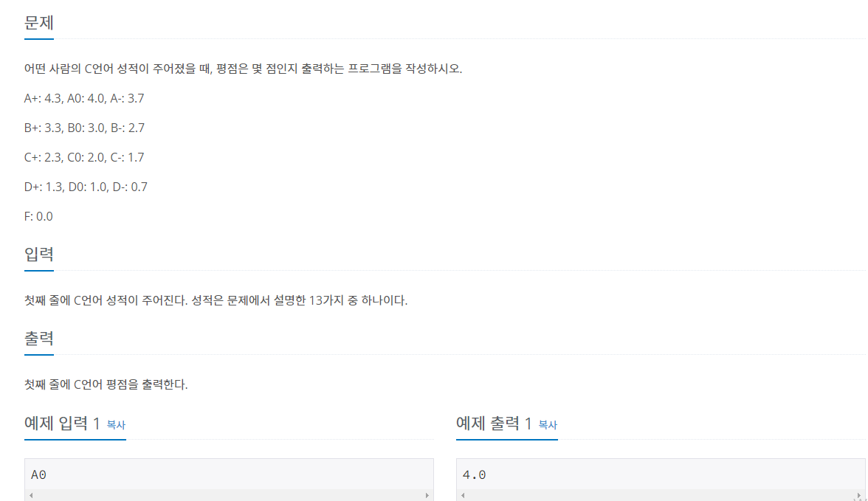Copy sample output via 복사 link
The image size is (868, 501).
click(x=548, y=424)
